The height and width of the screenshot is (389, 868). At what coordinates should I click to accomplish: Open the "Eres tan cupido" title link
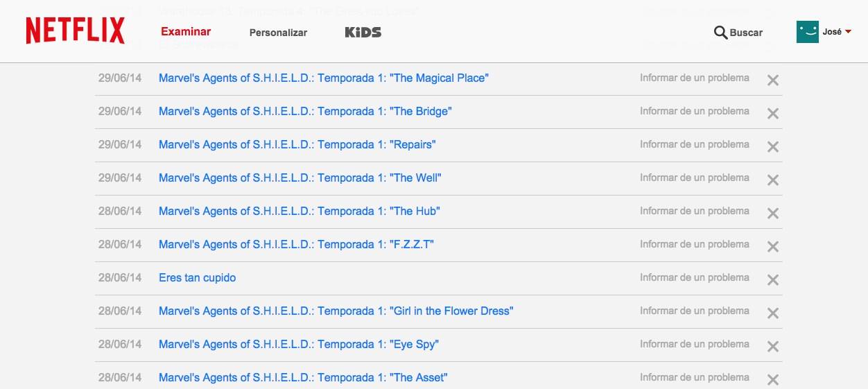(x=198, y=277)
